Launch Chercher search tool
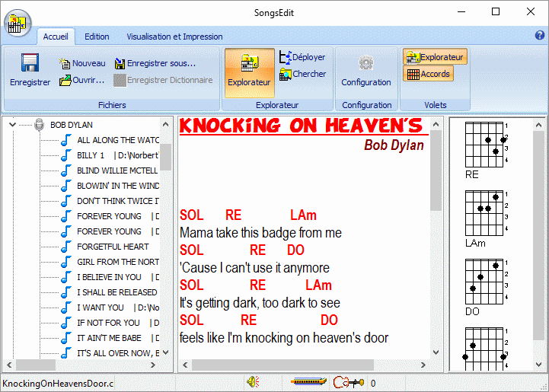549x392 pixels. point(302,74)
